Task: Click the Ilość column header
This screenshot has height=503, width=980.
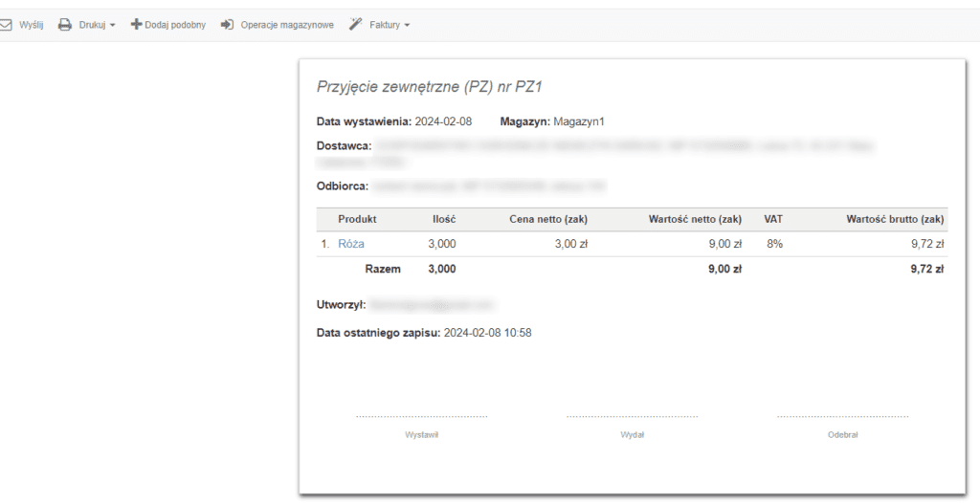Action: [x=444, y=219]
